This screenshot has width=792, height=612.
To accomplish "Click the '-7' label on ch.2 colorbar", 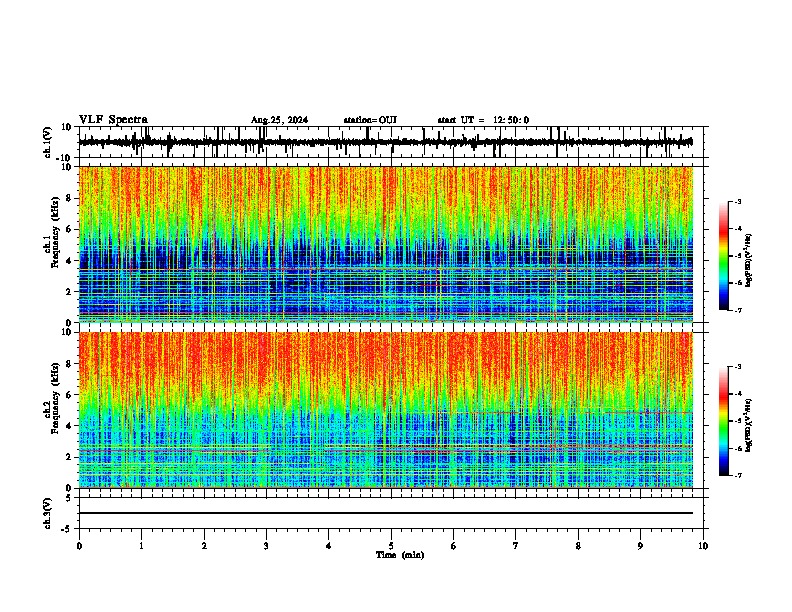I will (x=737, y=476).
